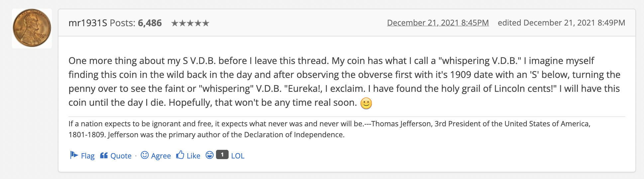Screen dimensions: 644x179
Task: Click the thumbs-up Like icon
Action: [x=180, y=155]
